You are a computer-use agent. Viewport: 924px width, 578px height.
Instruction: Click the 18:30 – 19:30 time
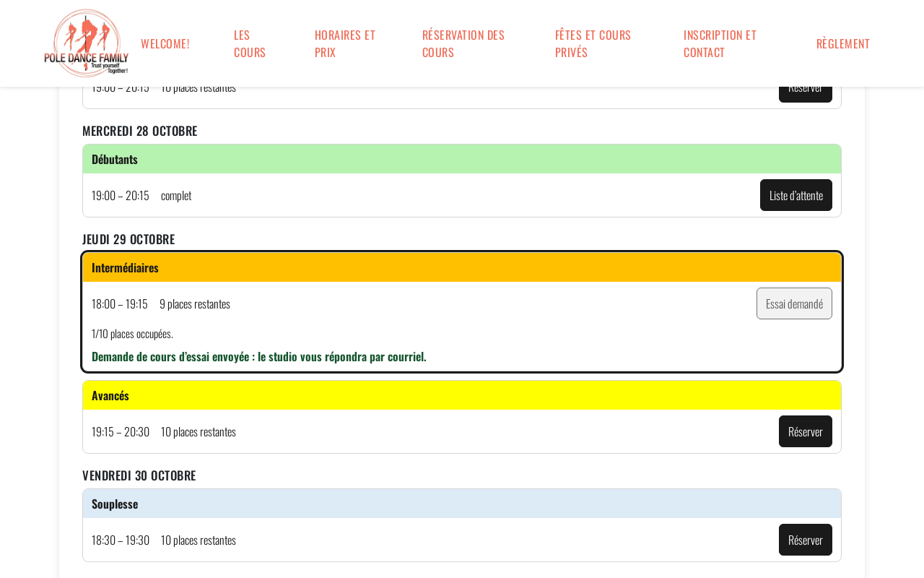point(121,540)
